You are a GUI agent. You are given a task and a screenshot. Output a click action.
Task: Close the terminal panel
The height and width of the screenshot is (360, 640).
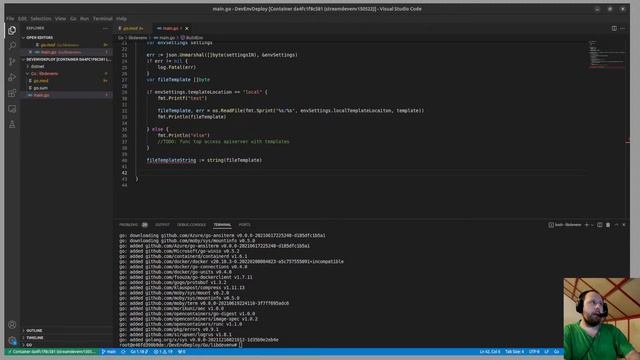click(624, 225)
